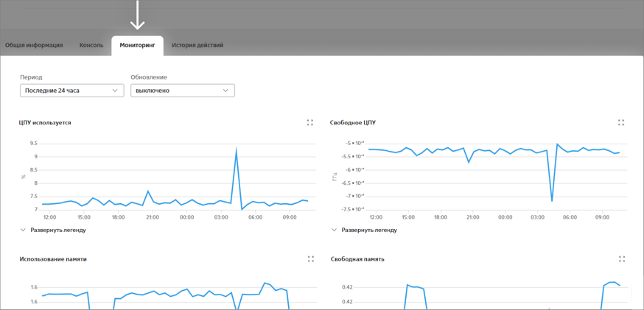Switch to the Общая информация tab

coord(34,46)
